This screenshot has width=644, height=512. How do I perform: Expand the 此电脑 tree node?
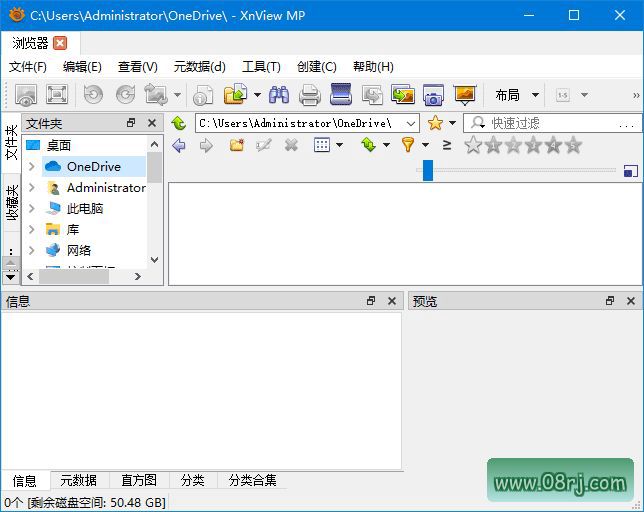click(32, 209)
